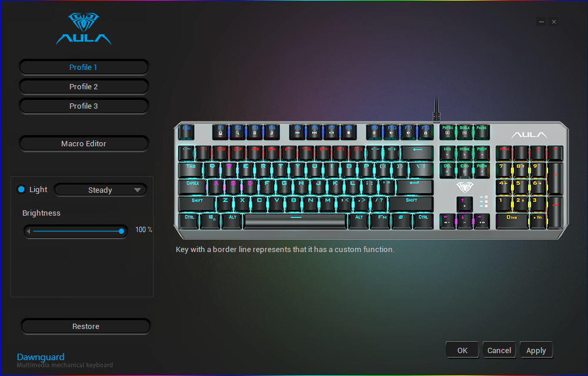Click the brightness slider handle

tap(122, 231)
